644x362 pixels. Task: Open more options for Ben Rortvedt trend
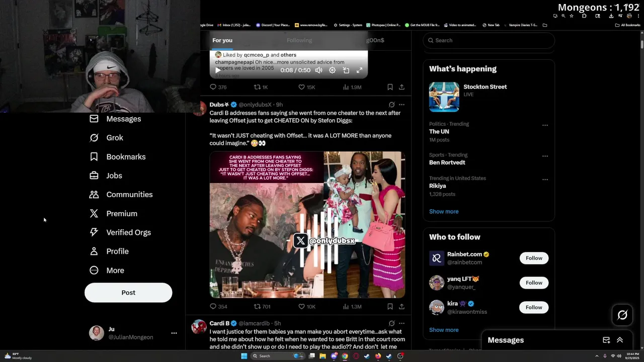(x=545, y=156)
